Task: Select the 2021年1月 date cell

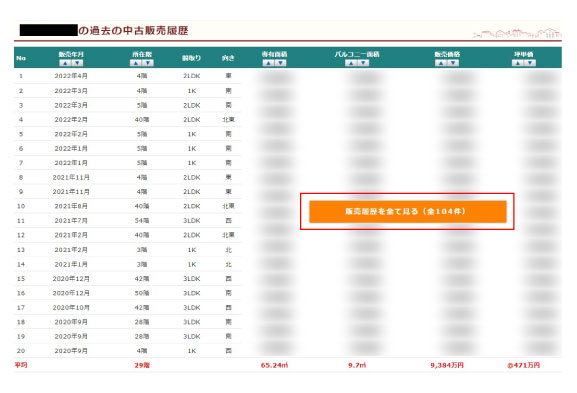Action: point(71,264)
